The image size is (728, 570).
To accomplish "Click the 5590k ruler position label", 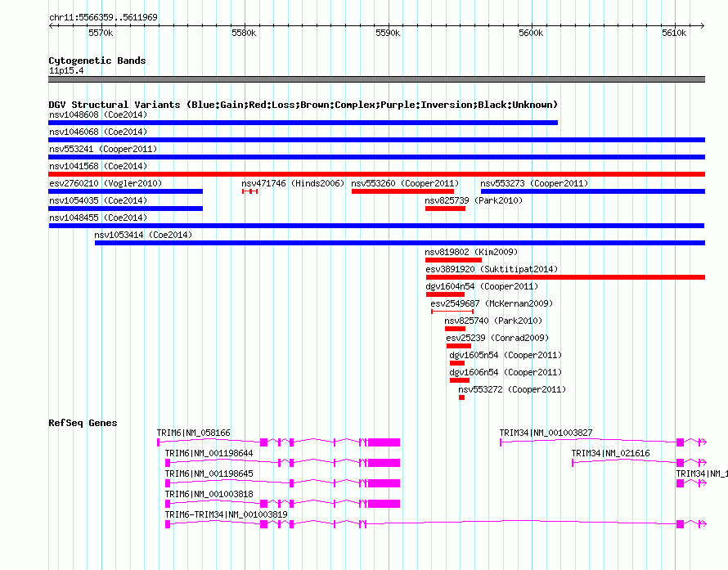I will [x=388, y=33].
